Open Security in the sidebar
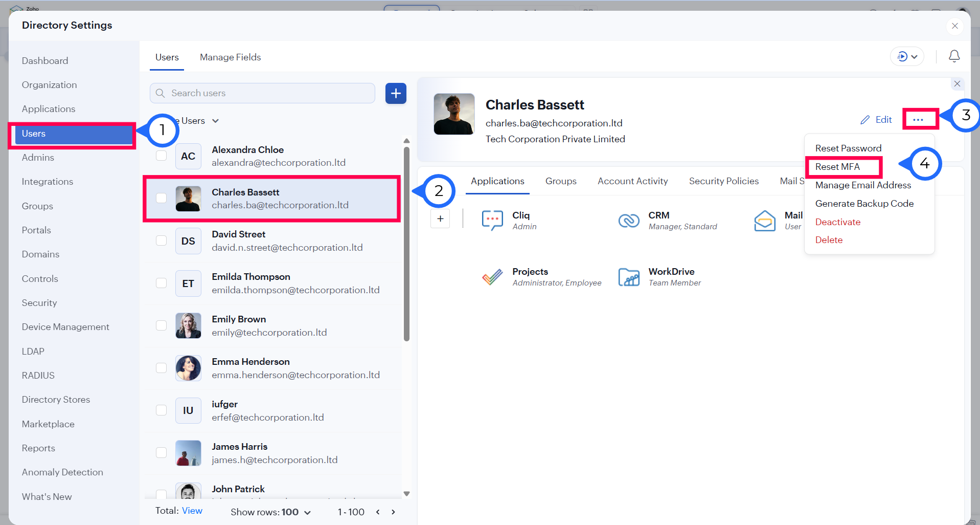The width and height of the screenshot is (980, 525). click(39, 303)
